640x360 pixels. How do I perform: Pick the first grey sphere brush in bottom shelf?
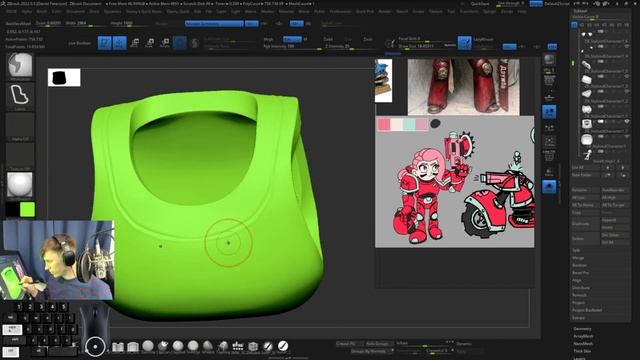coord(148,347)
